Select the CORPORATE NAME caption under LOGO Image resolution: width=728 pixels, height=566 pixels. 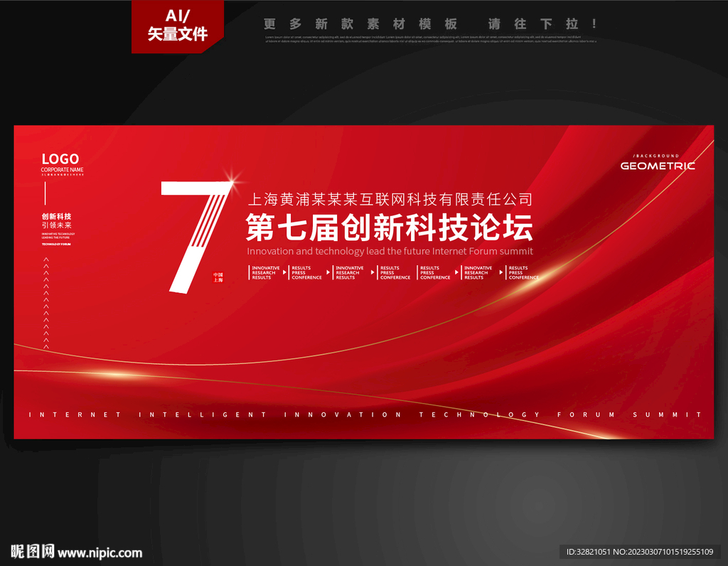pyautogui.click(x=63, y=170)
